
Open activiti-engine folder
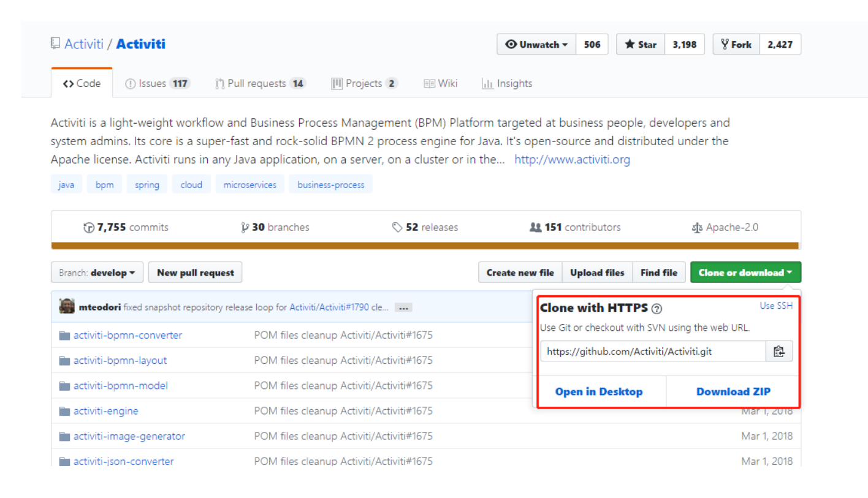(106, 410)
